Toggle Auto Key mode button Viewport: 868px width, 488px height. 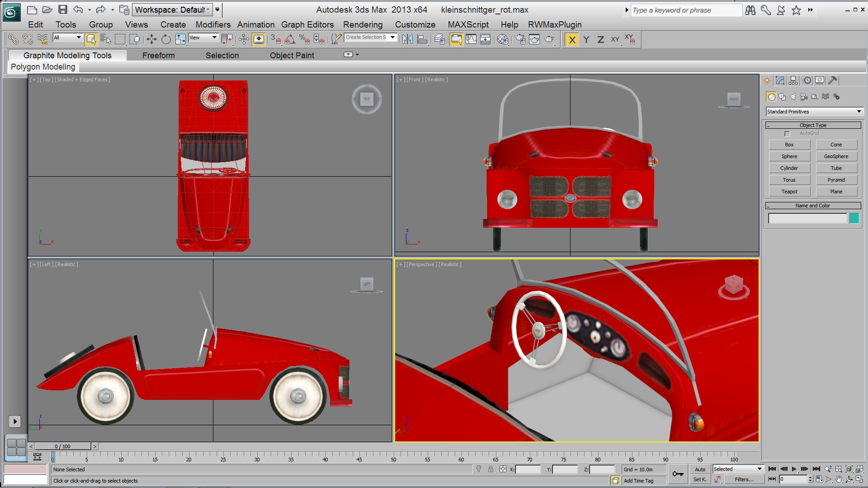click(x=700, y=469)
